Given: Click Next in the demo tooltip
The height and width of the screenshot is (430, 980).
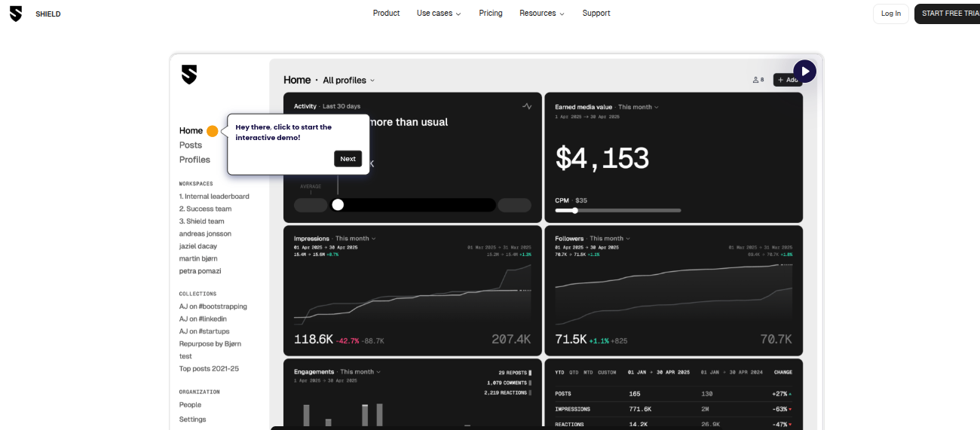Looking at the screenshot, I should [348, 159].
